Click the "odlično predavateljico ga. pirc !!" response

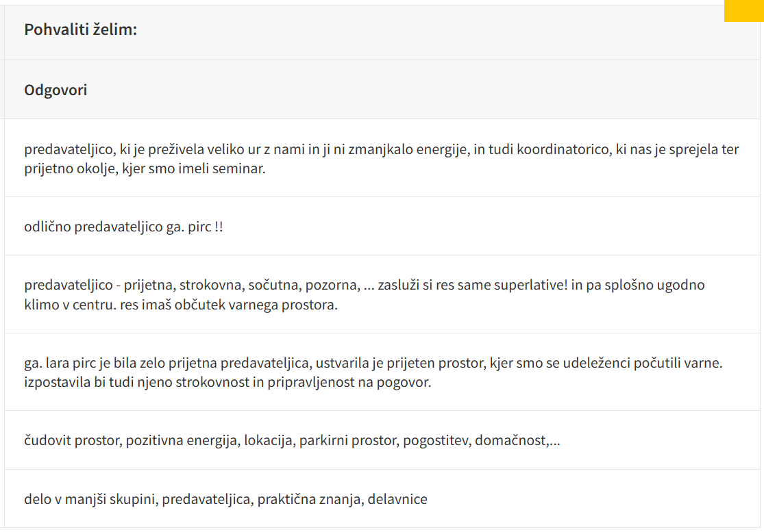(124, 227)
